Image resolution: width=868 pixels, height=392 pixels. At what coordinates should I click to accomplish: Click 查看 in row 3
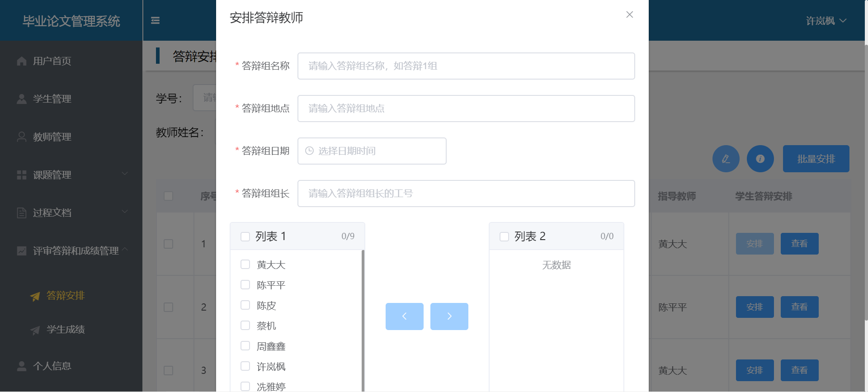[800, 370]
